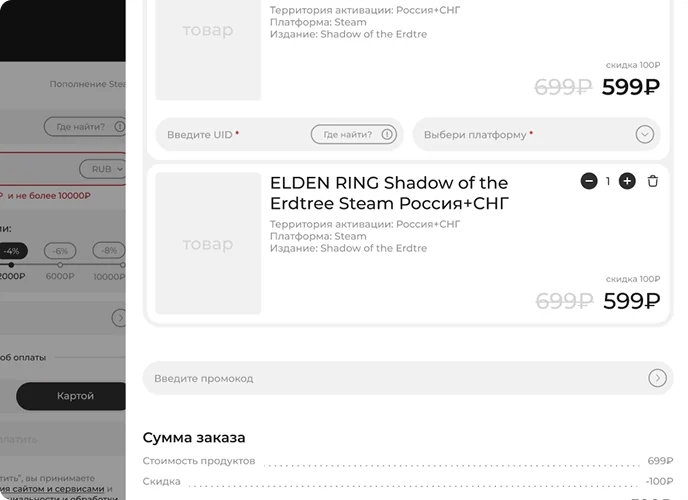Decrease ELDEN RING quantity with minus icon
Screen dimensions: 688x500
(x=589, y=181)
